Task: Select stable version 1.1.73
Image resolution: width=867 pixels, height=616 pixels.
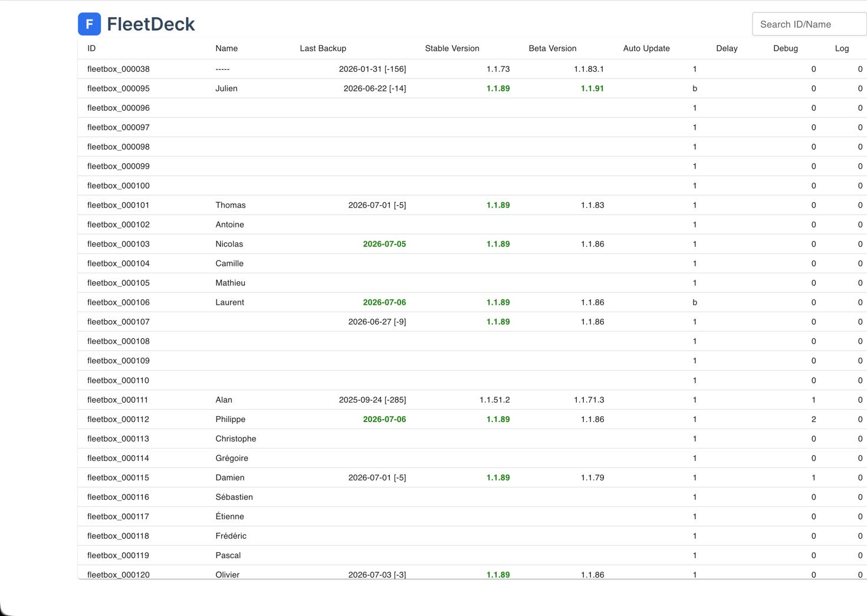Action: pyautogui.click(x=498, y=69)
